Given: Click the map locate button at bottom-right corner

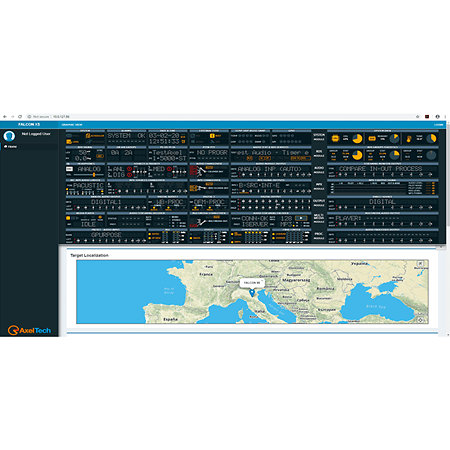Looking at the screenshot, I should [x=421, y=320].
